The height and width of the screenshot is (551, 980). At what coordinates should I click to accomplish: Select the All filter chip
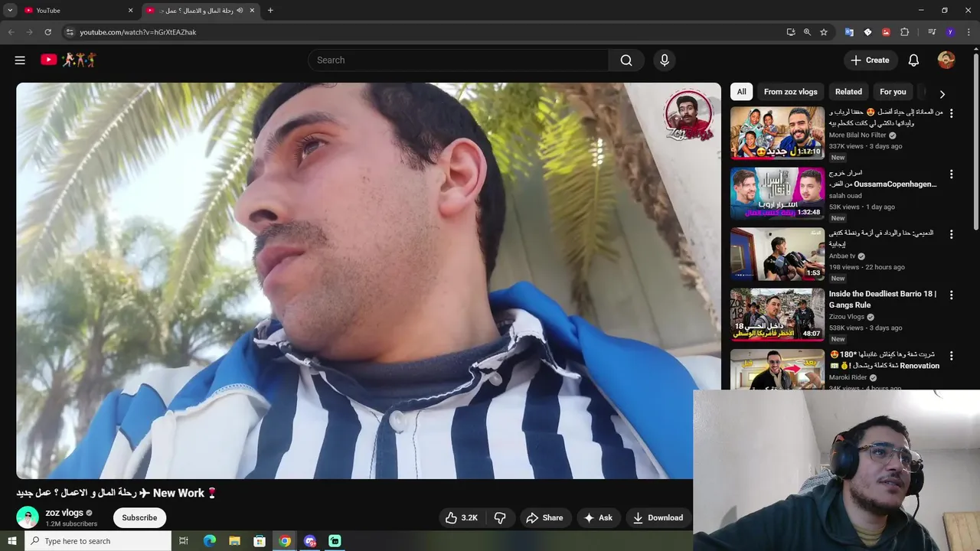(741, 92)
